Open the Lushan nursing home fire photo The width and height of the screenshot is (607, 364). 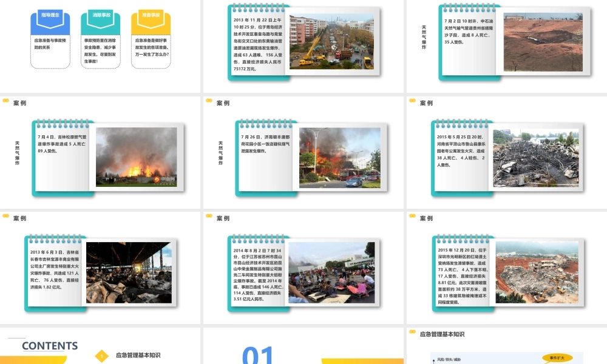(x=535, y=157)
